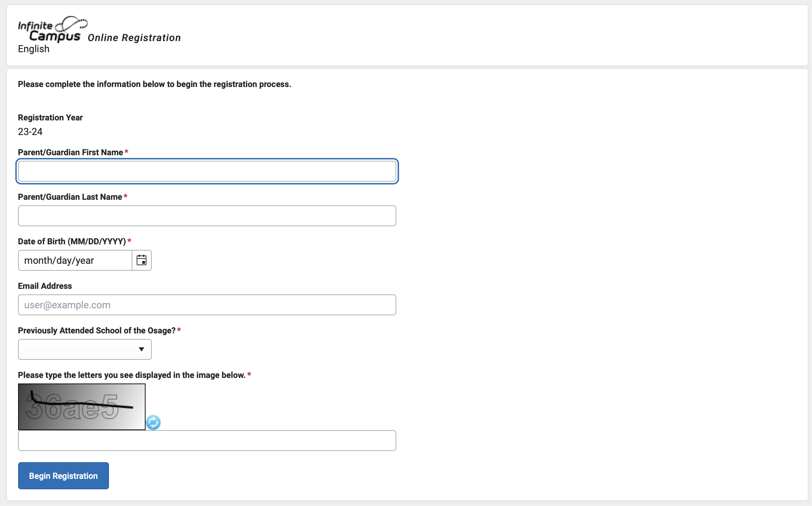The image size is (812, 506).
Task: Click the Online Registration heading text
Action: 134,38
